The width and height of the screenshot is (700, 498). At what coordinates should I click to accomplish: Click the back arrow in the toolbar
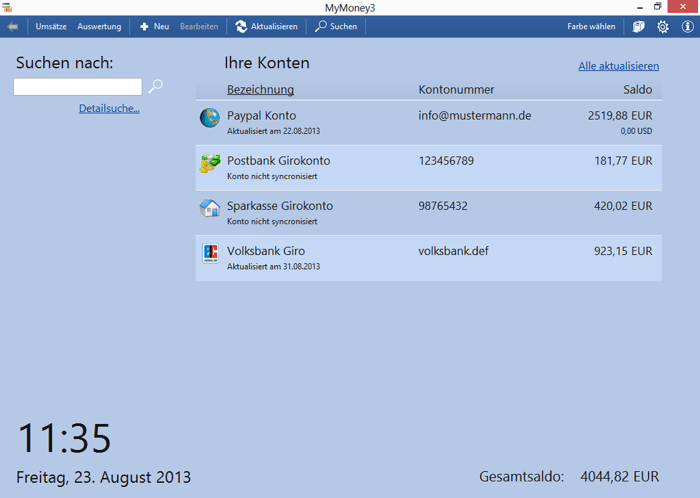12,27
